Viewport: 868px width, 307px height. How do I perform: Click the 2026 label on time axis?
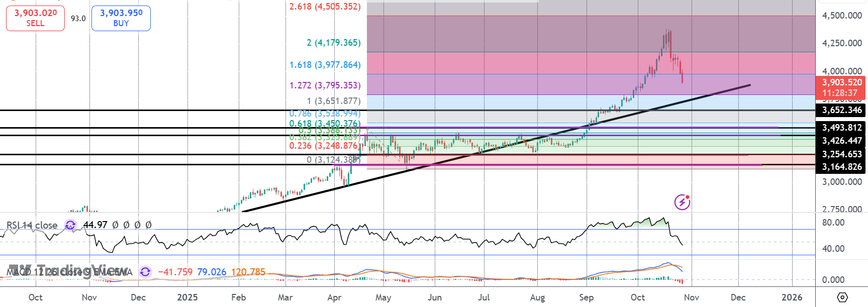(792, 297)
